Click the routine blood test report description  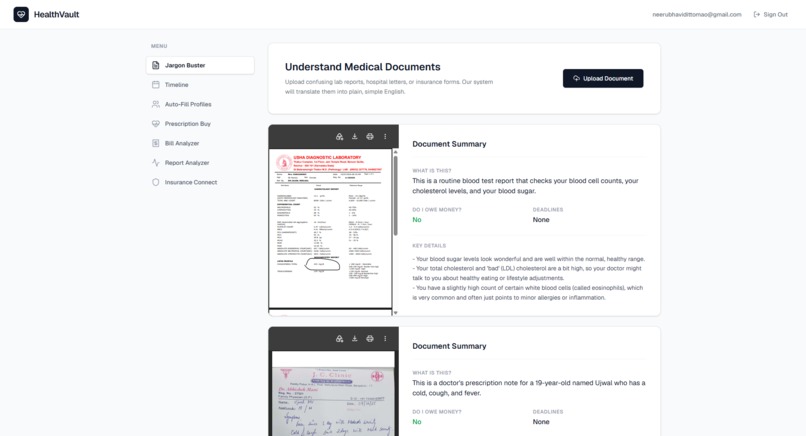[x=525, y=186]
